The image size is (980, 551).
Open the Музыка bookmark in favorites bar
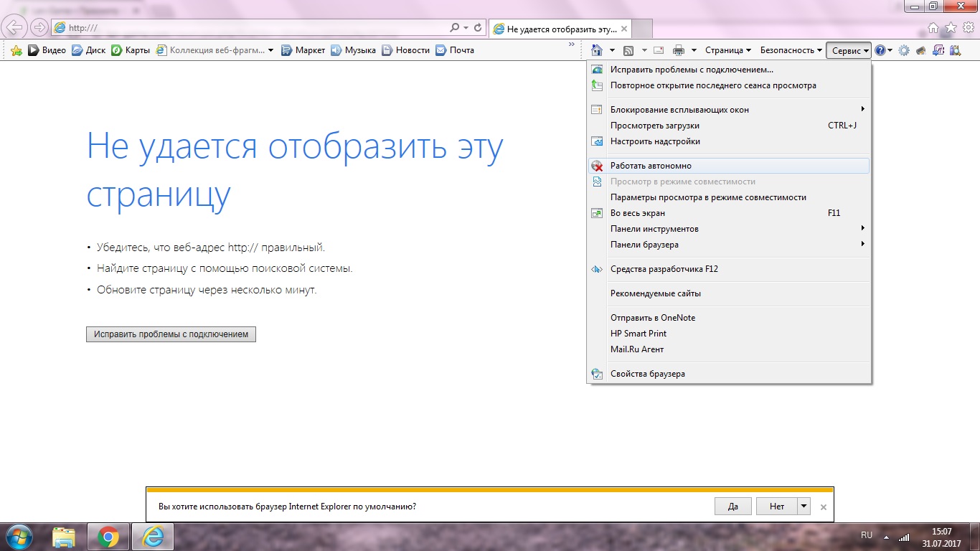tap(353, 50)
